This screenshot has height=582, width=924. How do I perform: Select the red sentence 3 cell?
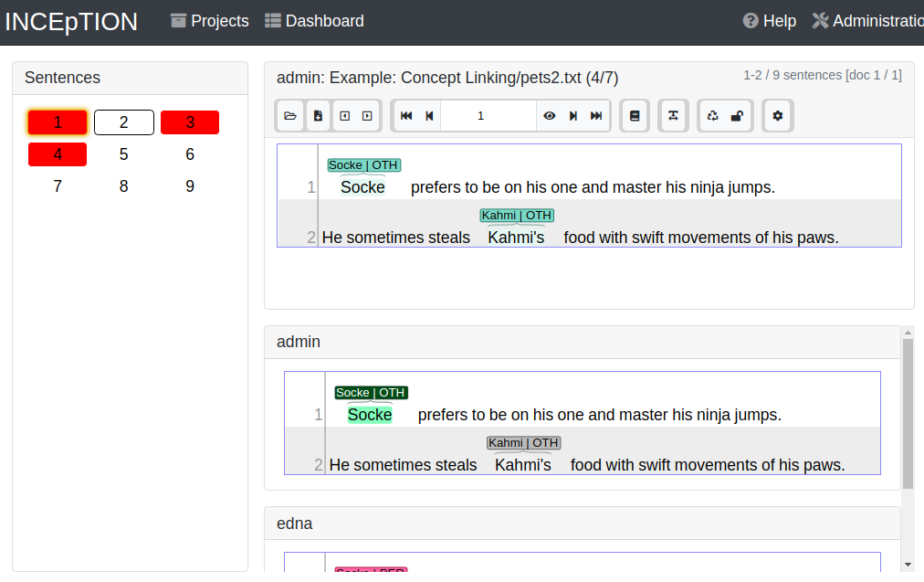pyautogui.click(x=189, y=122)
